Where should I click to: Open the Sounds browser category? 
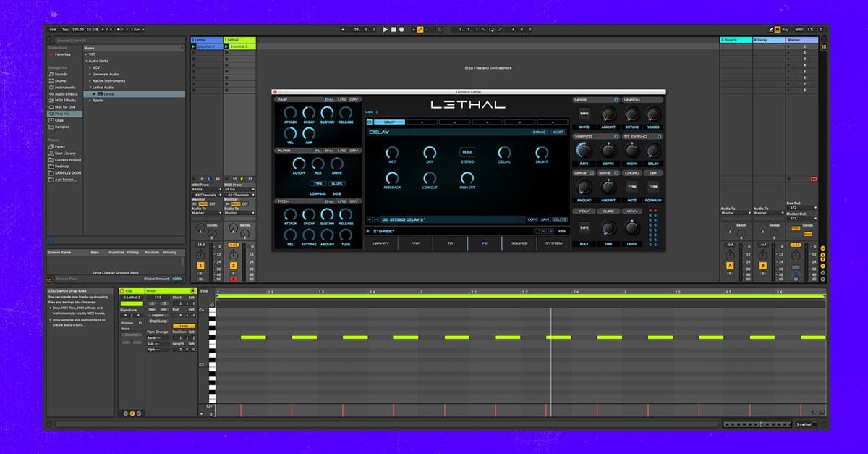61,74
